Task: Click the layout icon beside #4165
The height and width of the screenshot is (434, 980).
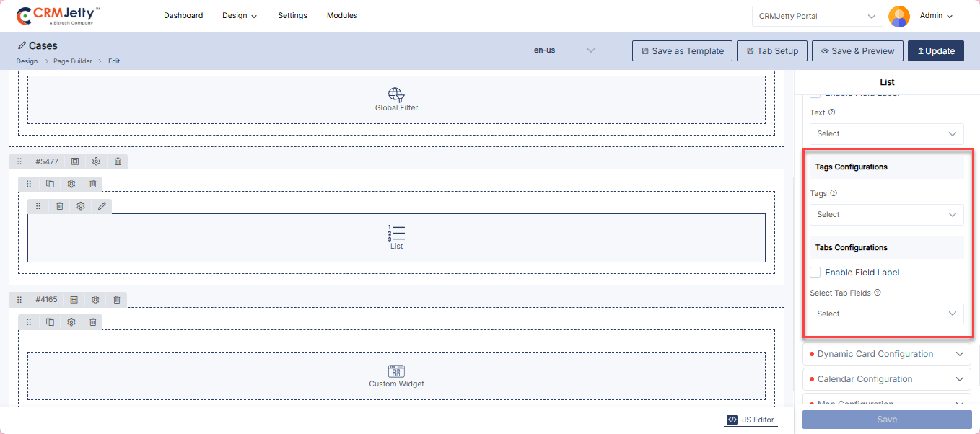Action: 74,299
